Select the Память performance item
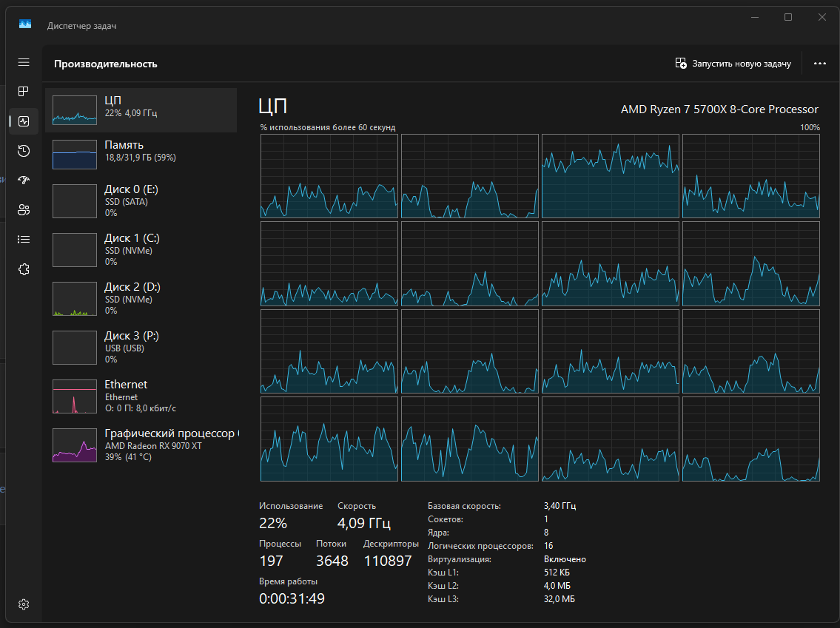 pos(141,154)
